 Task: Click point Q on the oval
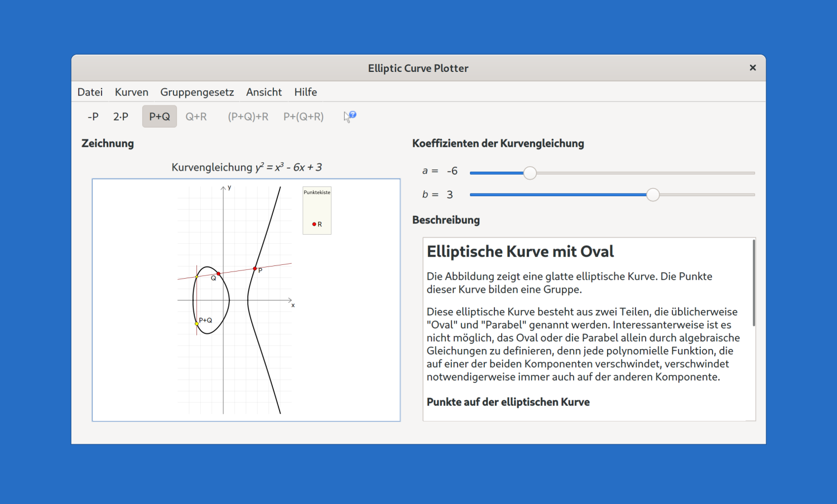coord(219,274)
